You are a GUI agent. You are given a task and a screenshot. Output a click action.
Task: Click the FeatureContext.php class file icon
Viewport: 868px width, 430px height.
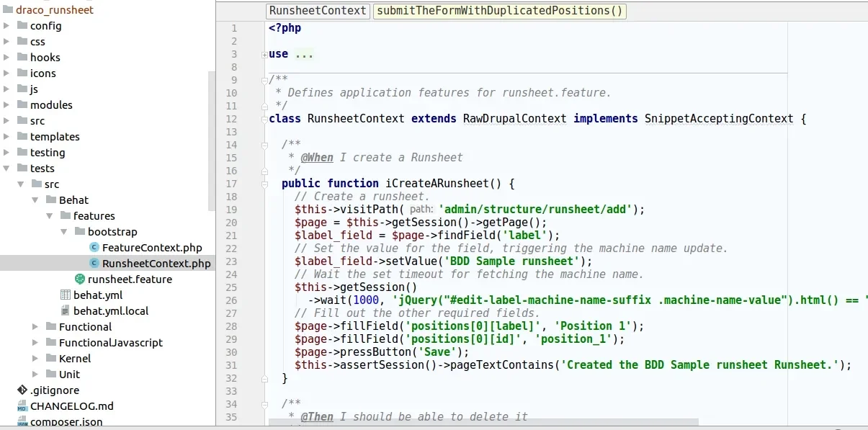coord(94,247)
